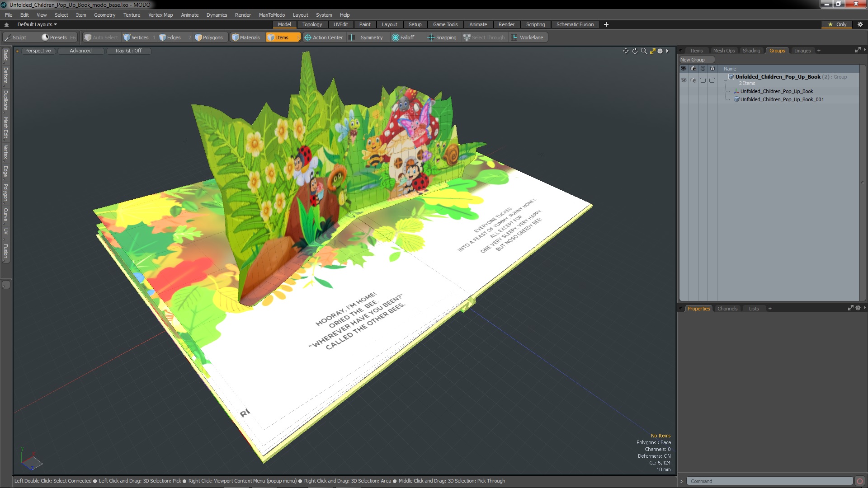Image resolution: width=868 pixels, height=488 pixels.
Task: Open the Action Center options
Action: (x=324, y=38)
